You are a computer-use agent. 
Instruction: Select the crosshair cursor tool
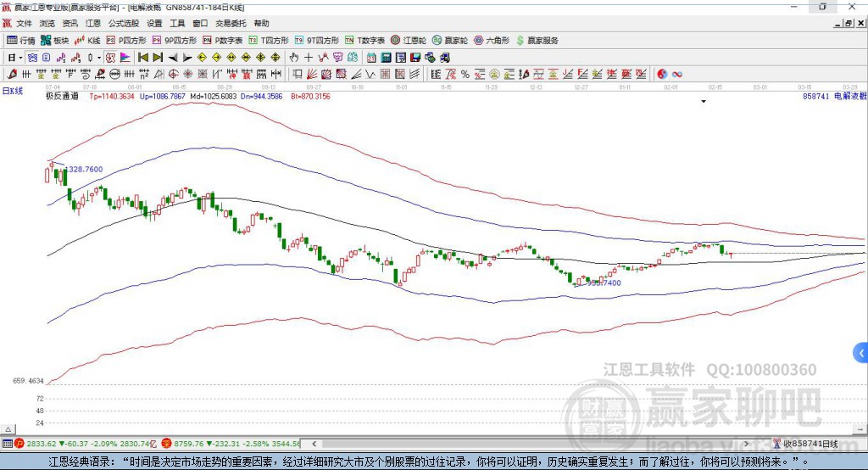click(309, 58)
